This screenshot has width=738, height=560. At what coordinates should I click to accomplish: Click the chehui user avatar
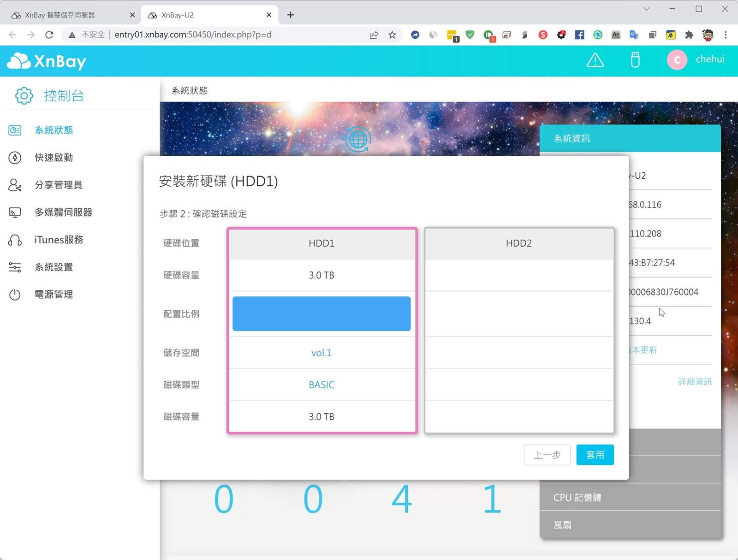[x=677, y=60]
